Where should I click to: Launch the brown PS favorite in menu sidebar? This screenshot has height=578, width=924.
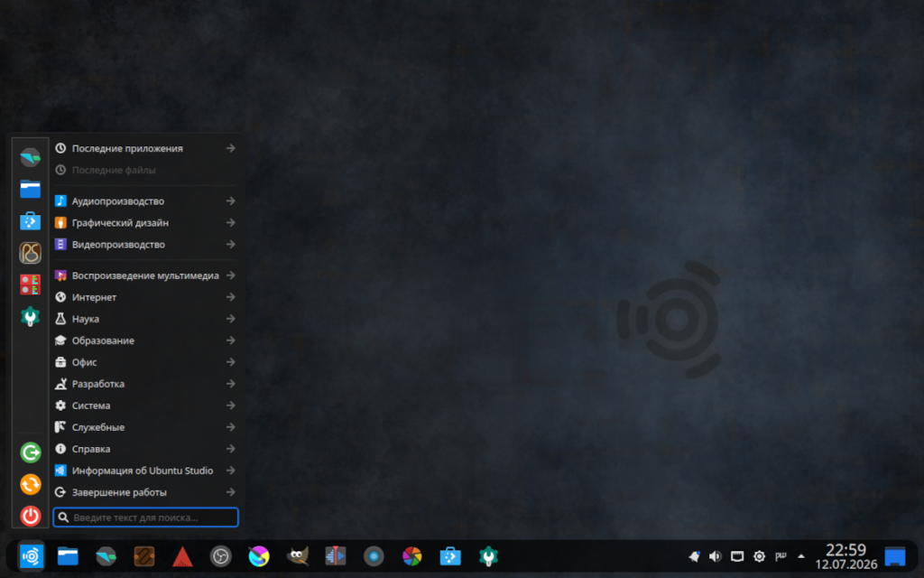tap(30, 253)
